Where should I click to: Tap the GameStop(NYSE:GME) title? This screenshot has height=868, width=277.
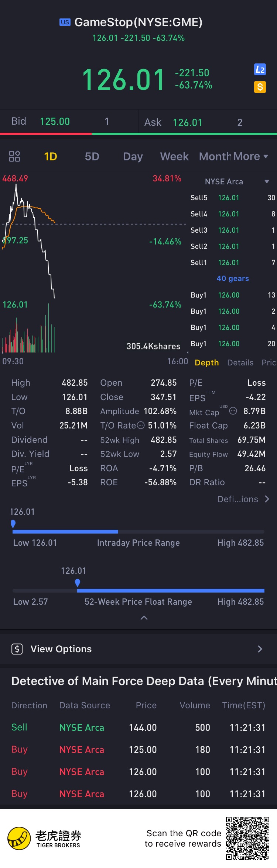point(138,22)
